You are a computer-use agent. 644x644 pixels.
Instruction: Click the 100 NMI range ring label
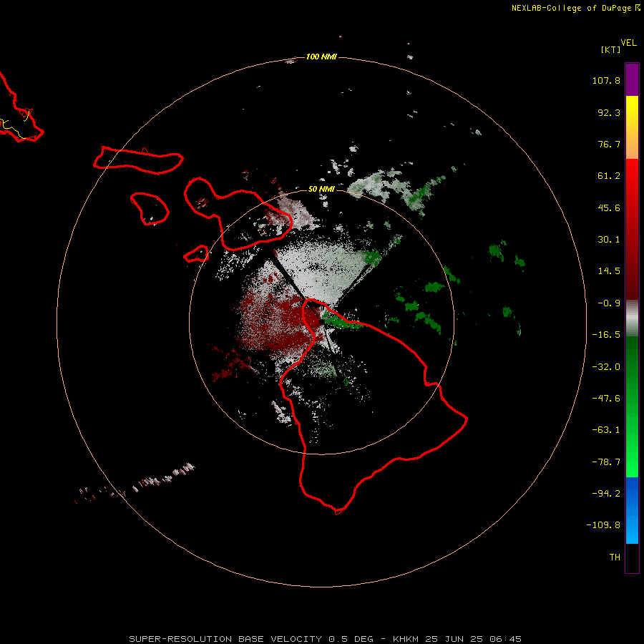click(x=321, y=57)
